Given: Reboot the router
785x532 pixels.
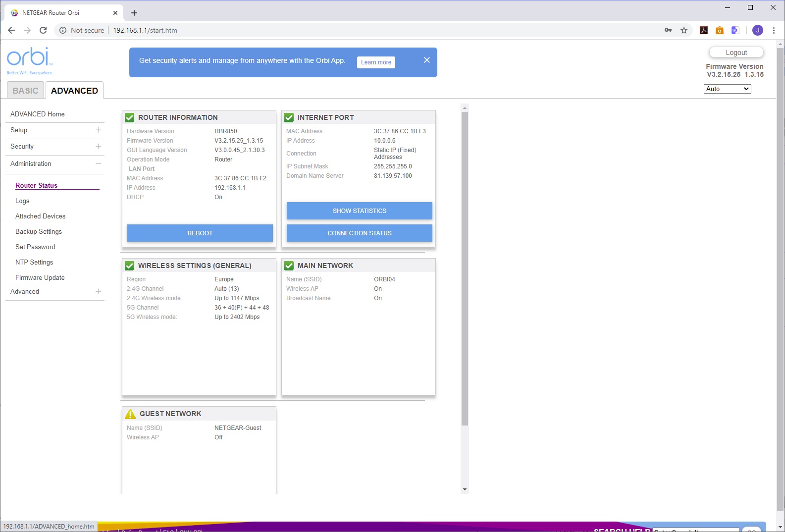Looking at the screenshot, I should 200,233.
